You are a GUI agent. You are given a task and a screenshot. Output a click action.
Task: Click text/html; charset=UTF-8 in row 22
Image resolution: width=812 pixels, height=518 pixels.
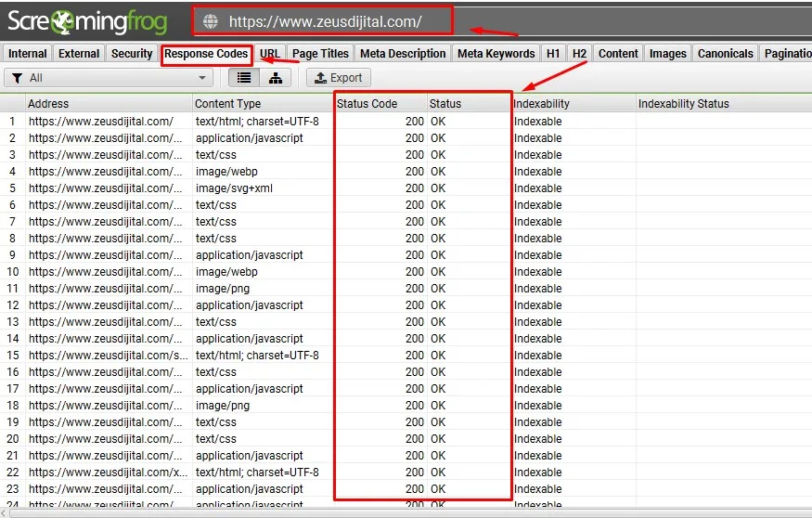point(257,473)
